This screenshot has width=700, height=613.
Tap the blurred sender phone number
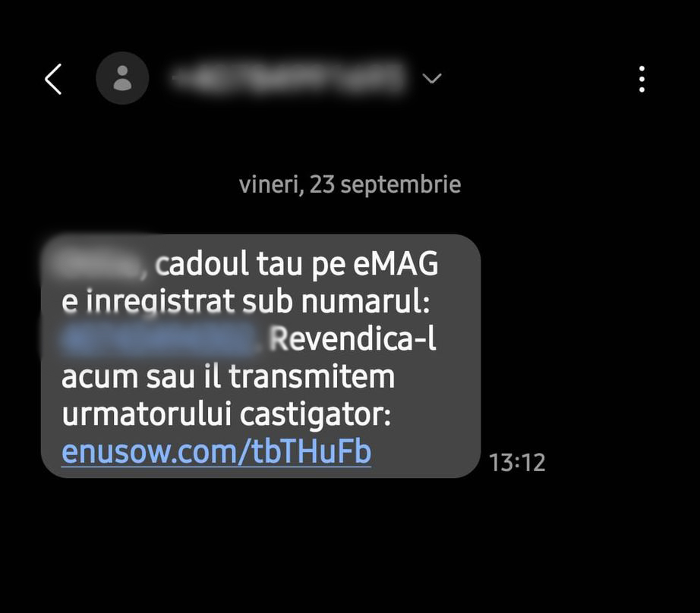click(289, 77)
